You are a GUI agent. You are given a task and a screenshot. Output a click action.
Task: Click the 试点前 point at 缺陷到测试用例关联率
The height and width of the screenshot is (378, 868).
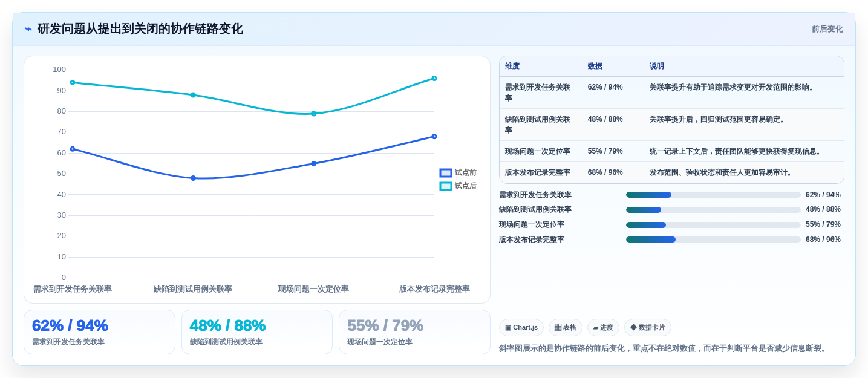click(193, 178)
